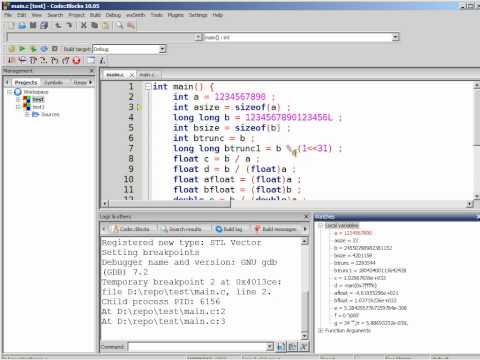Click the editor horizontal scrollbar thumb

click(170, 203)
